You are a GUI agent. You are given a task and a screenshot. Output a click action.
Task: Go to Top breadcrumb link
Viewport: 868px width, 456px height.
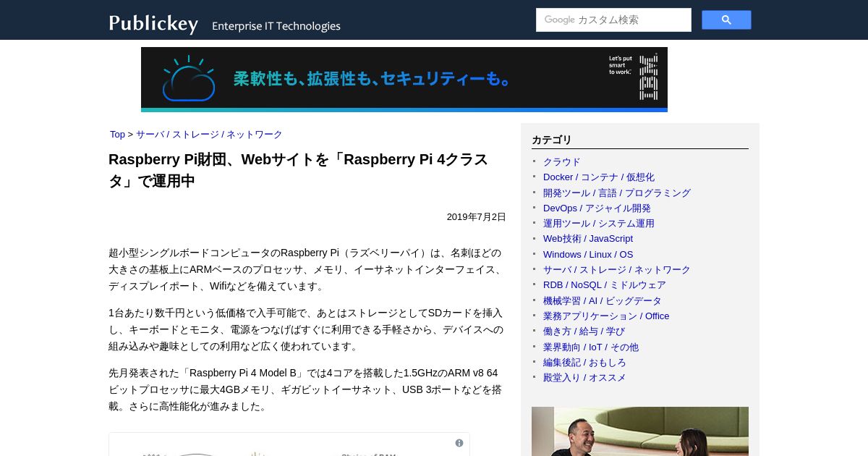tap(117, 135)
